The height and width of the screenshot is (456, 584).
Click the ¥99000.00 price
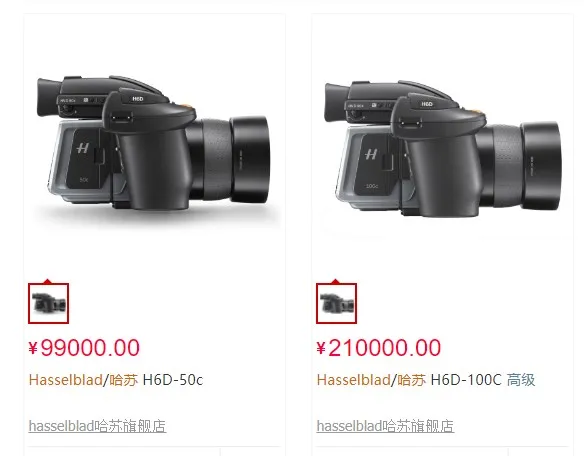(84, 348)
